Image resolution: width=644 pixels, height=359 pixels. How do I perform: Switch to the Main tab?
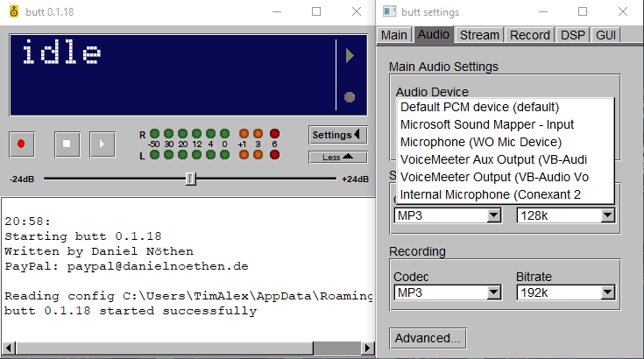point(394,35)
